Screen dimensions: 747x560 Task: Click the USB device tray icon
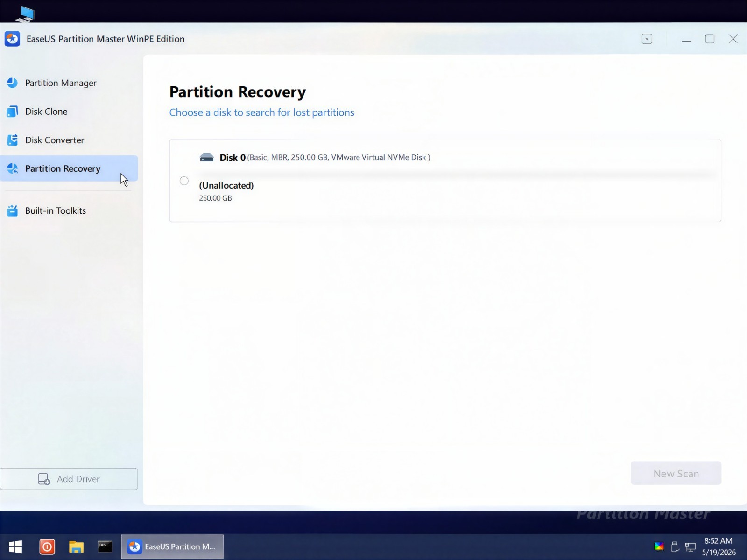click(675, 546)
